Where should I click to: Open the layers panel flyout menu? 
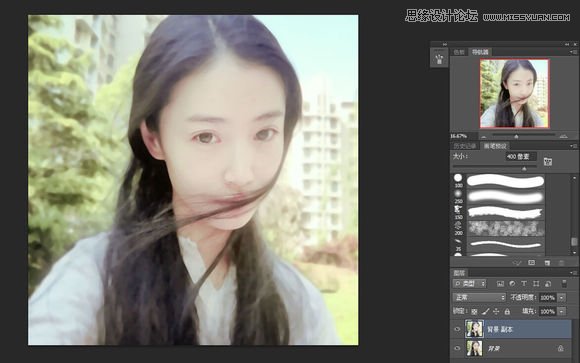pyautogui.click(x=574, y=273)
